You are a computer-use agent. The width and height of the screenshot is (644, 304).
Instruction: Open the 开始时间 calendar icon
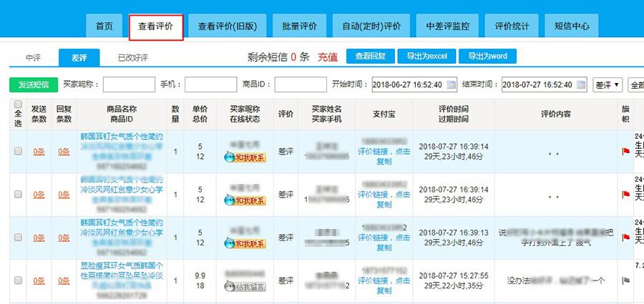pyautogui.click(x=451, y=85)
